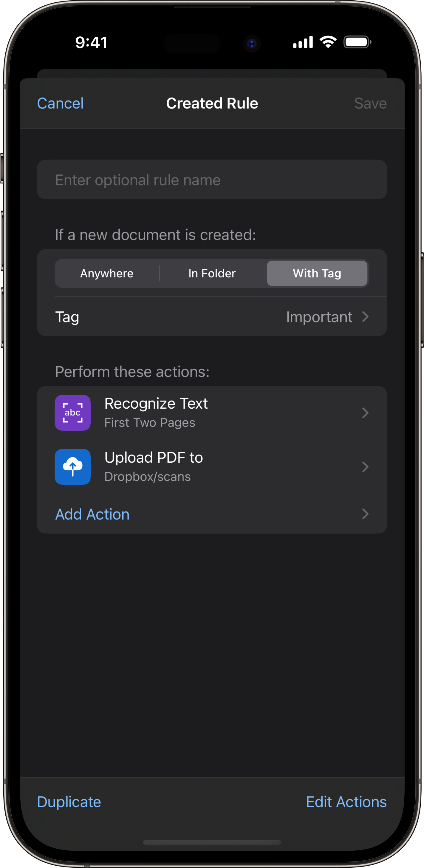Focus the optional rule name field

[212, 180]
